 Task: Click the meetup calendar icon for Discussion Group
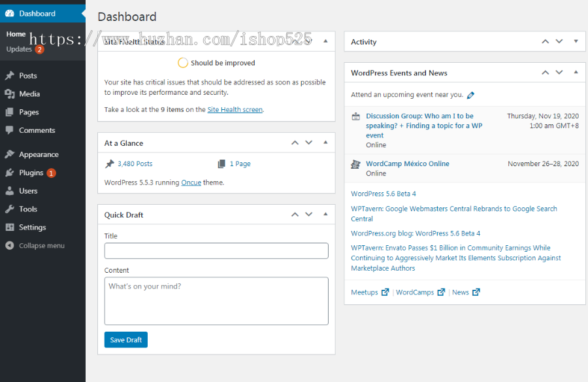pos(355,116)
